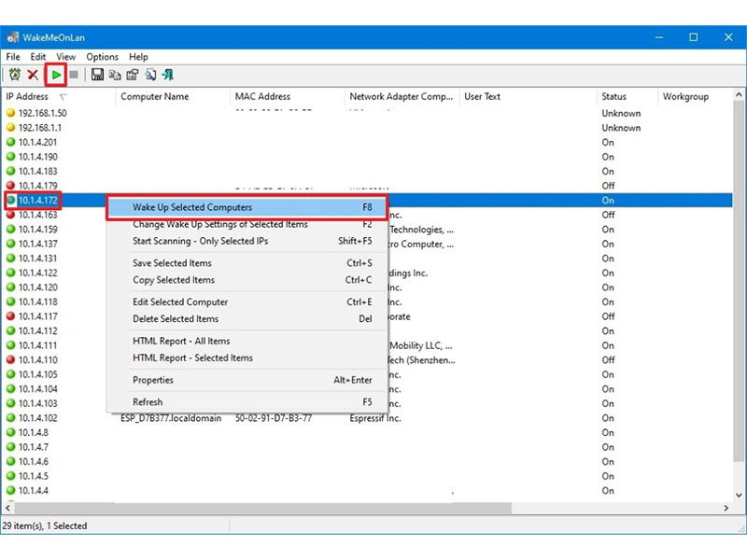Choose Change Wake Up Settings of Selected Items
Screen dimensions: 747x560
247,224
